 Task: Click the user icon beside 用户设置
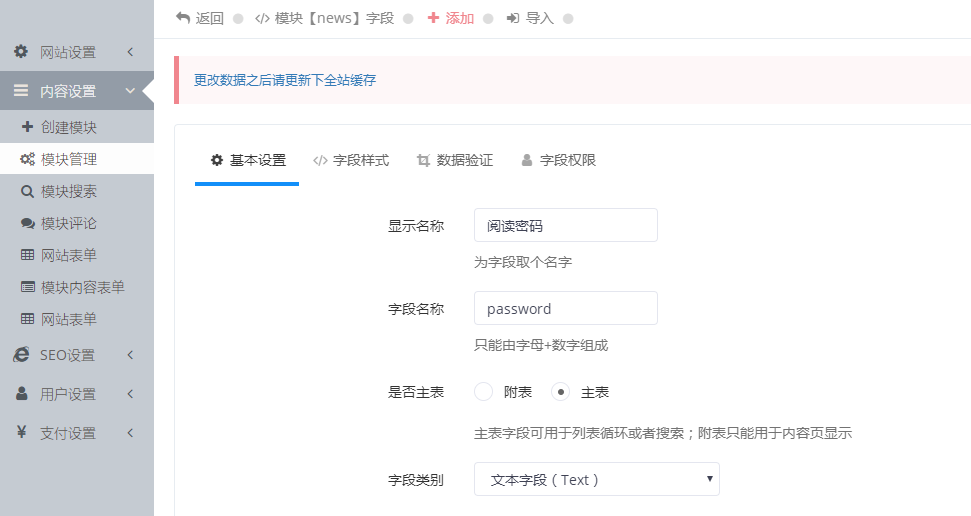pyautogui.click(x=21, y=393)
